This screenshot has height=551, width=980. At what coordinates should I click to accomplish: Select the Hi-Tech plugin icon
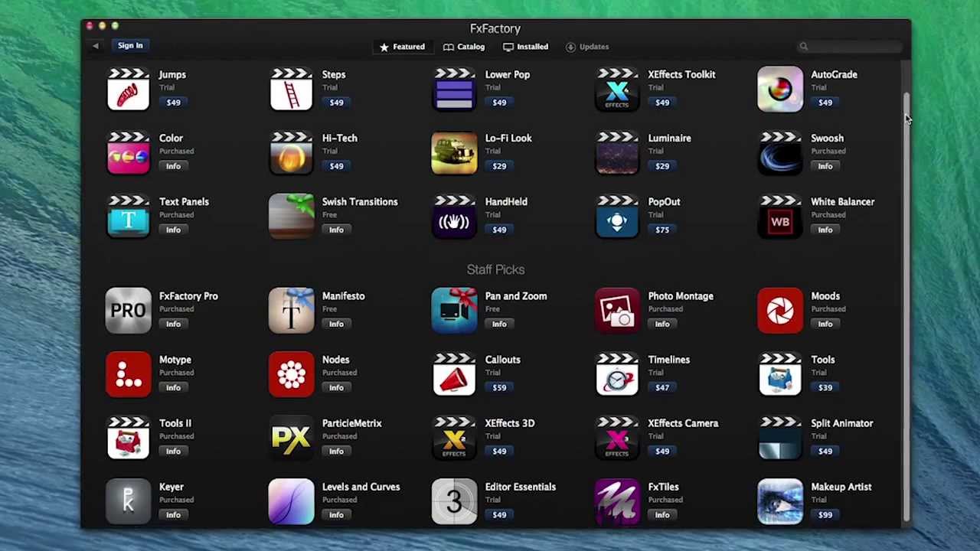[291, 153]
